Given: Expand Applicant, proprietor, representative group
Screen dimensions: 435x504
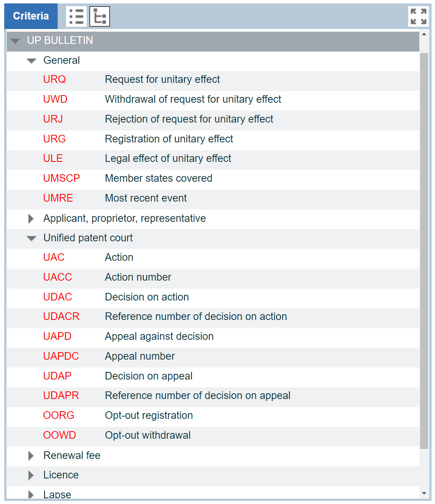Looking at the screenshot, I should tap(31, 218).
